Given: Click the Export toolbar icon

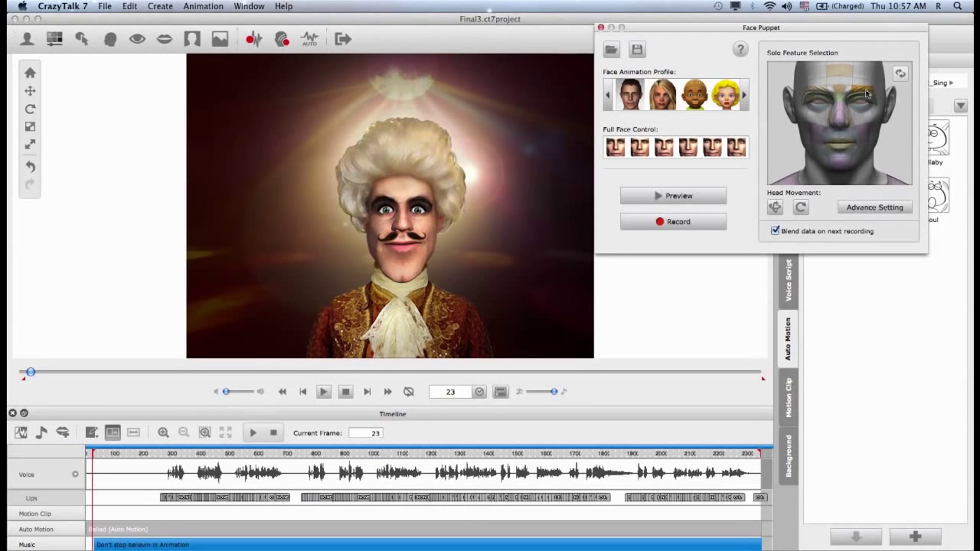Looking at the screenshot, I should tap(343, 39).
